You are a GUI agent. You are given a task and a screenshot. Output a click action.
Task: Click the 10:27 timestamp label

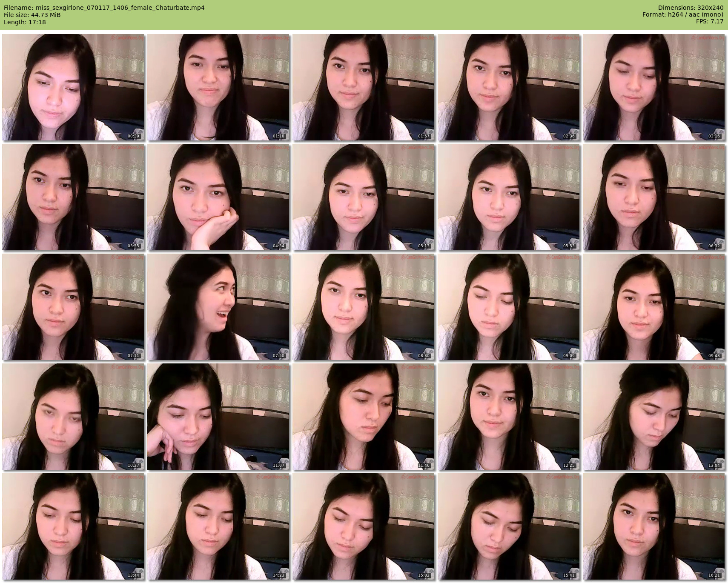[x=133, y=466]
